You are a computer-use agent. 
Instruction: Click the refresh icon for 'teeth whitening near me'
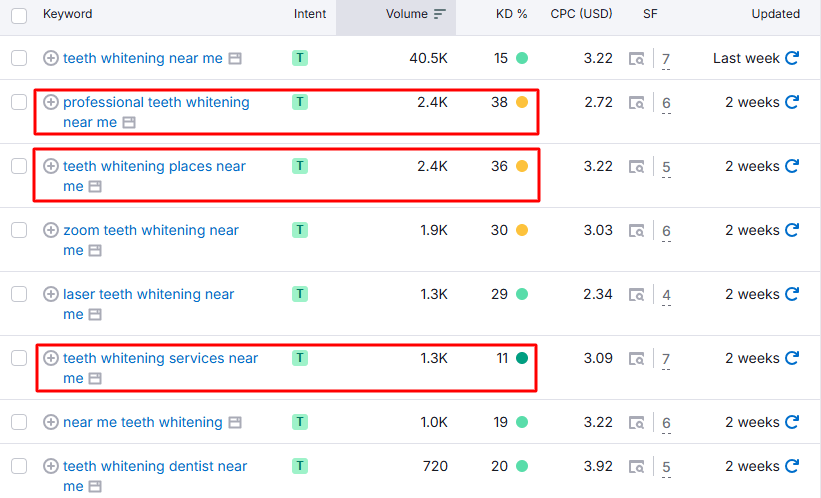(792, 58)
